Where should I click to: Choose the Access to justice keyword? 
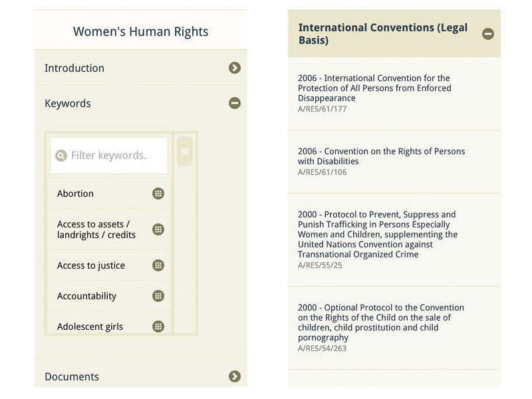(91, 265)
